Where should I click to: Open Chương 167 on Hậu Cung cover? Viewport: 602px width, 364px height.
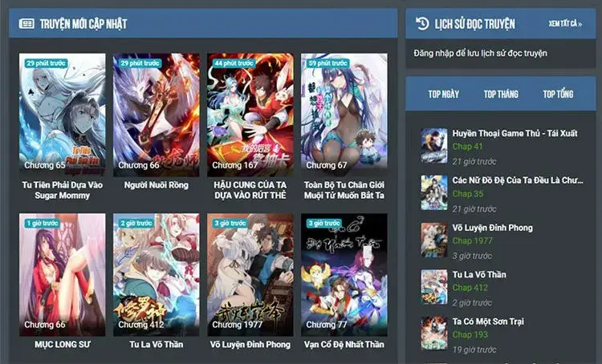pyautogui.click(x=235, y=165)
